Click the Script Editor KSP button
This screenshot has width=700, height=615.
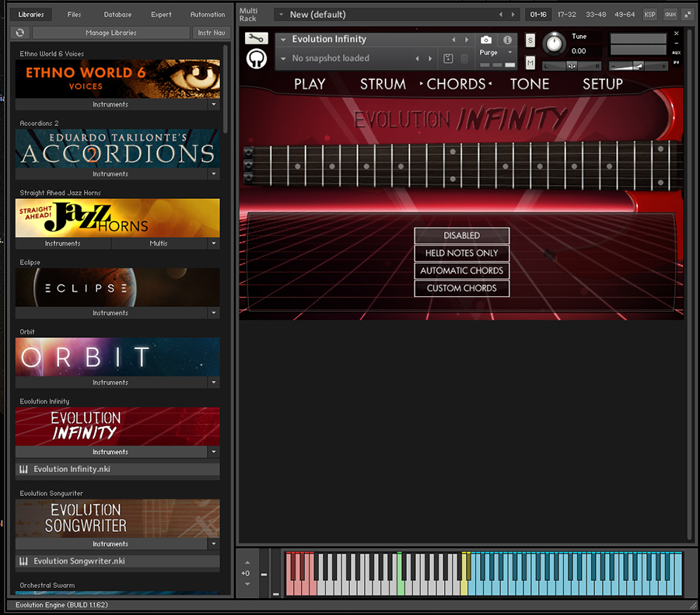(x=650, y=14)
